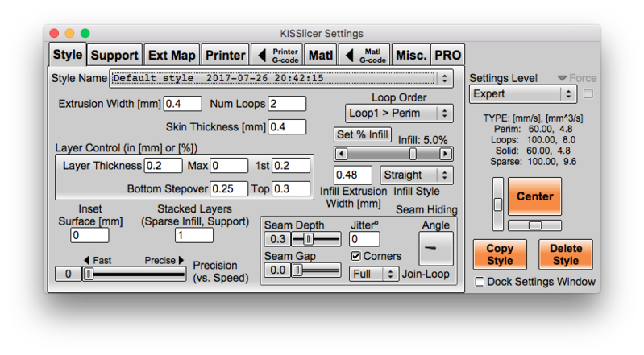Screen dimensions: 644x355
Task: Open the Infill Style dropdown showing Straight
Action: [417, 175]
